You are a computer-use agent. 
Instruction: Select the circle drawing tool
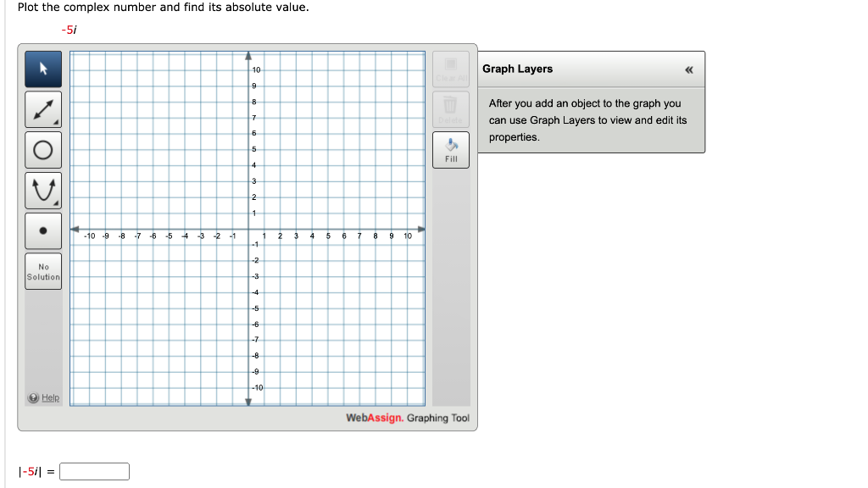(x=42, y=149)
